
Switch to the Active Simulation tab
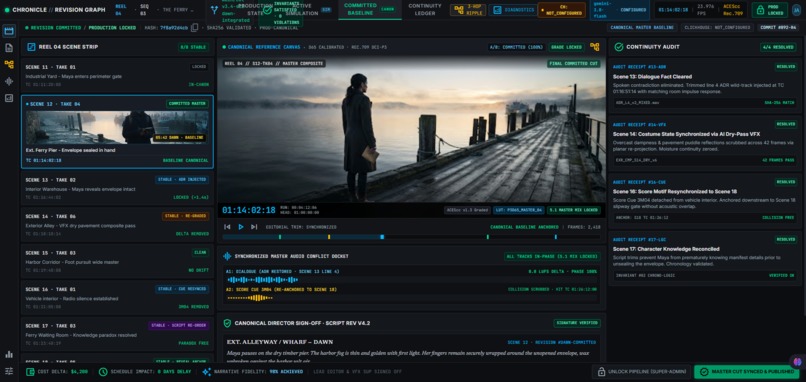pyautogui.click(x=307, y=10)
